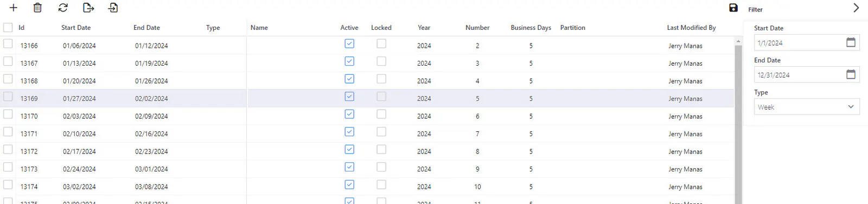Click the end date cell 02/02/2024

click(x=151, y=99)
